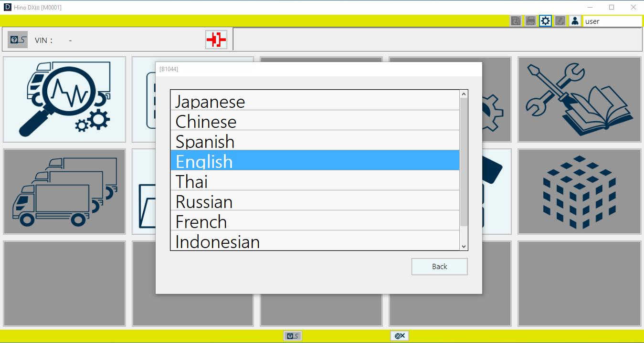
Task: Click the user profile icon
Action: pyautogui.click(x=575, y=21)
